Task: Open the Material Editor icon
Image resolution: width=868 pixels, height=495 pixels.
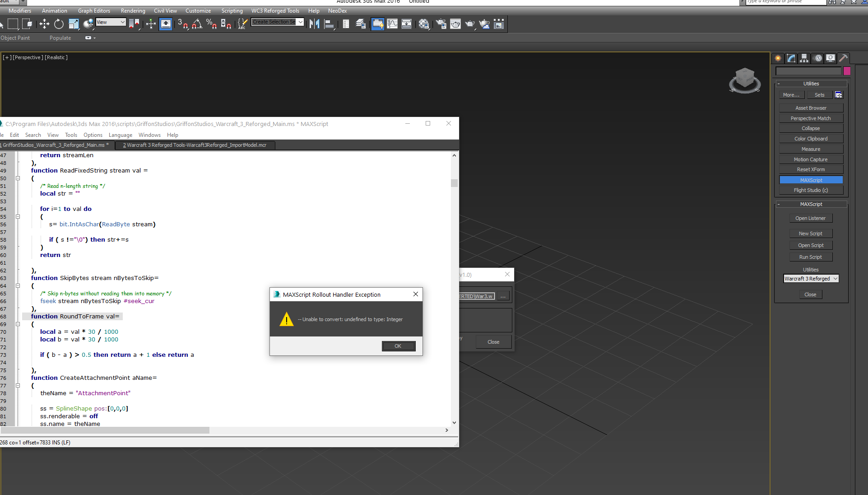Action: (x=424, y=24)
